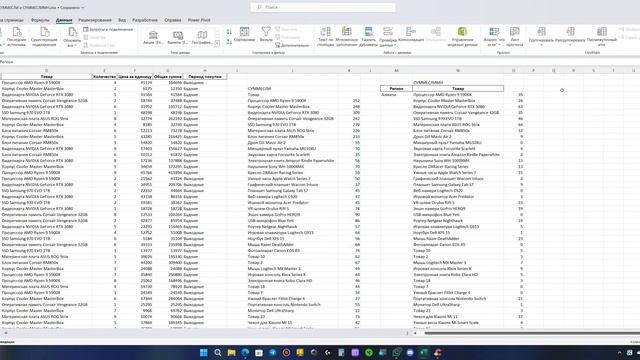Image resolution: width=640 pixels, height=360 pixels.
Task: Click the Поиск search field
Action: [323, 7]
